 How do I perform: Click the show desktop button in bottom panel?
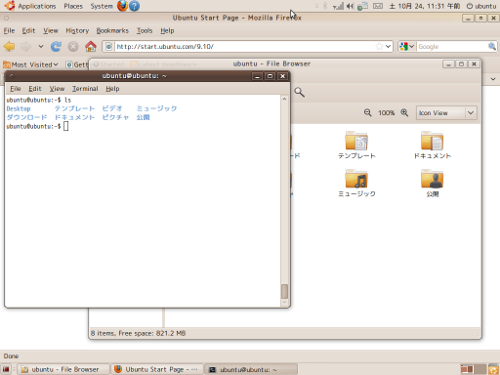(x=6, y=369)
